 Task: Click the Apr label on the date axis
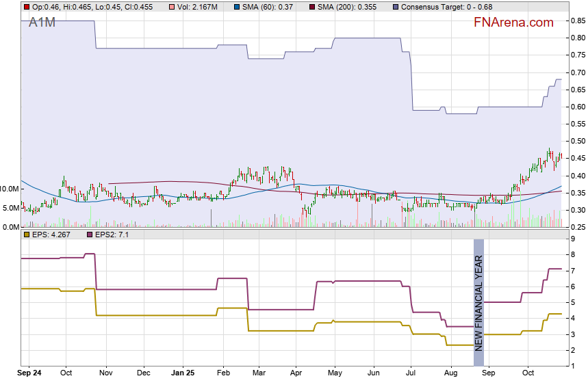click(296, 373)
